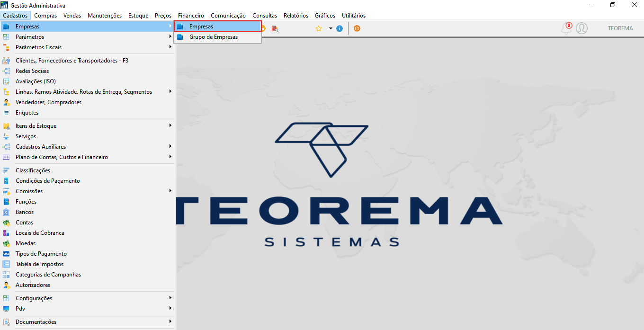Click the orange power icon
644x330 pixels.
click(357, 28)
